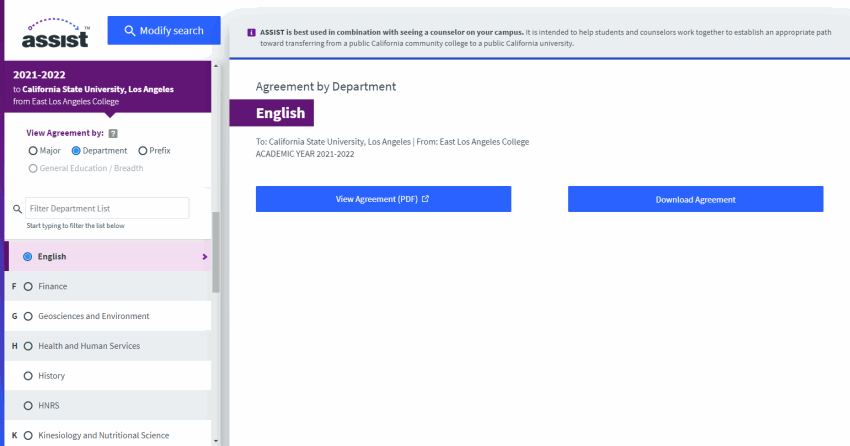The image size is (850, 446).
Task: Click the 'Kinesiology and Nutritional Science' label
Action: tap(104, 435)
